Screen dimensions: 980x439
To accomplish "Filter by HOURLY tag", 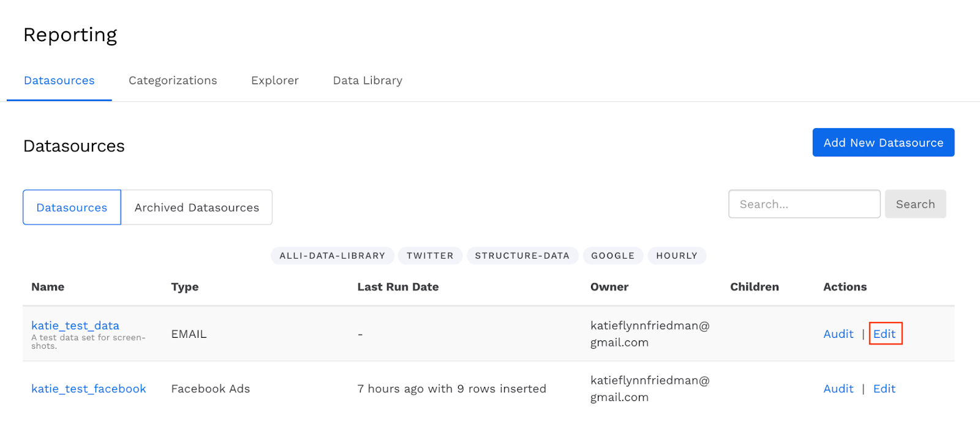I will 677,256.
